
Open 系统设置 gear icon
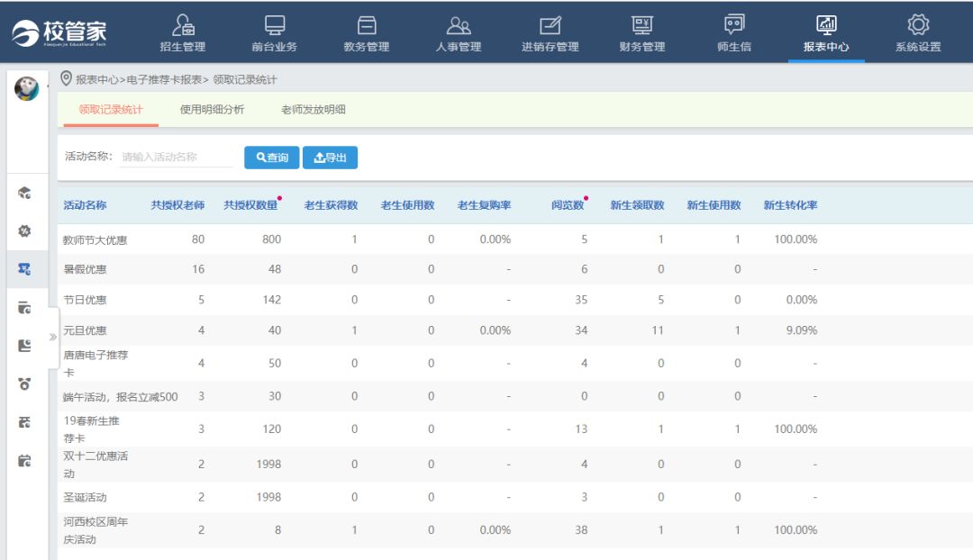917,33
